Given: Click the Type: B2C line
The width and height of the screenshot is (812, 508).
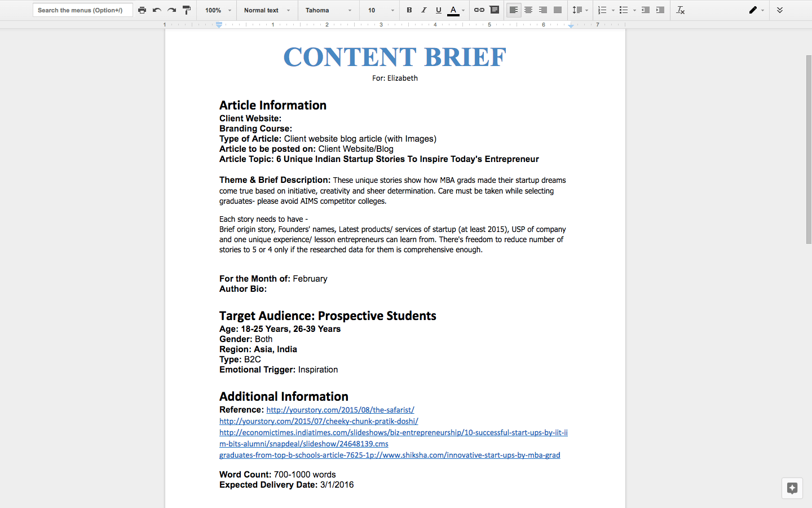Looking at the screenshot, I should [x=240, y=360].
